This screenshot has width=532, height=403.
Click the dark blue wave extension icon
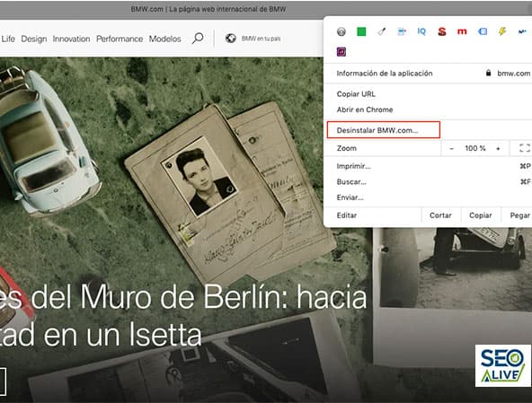point(522,31)
